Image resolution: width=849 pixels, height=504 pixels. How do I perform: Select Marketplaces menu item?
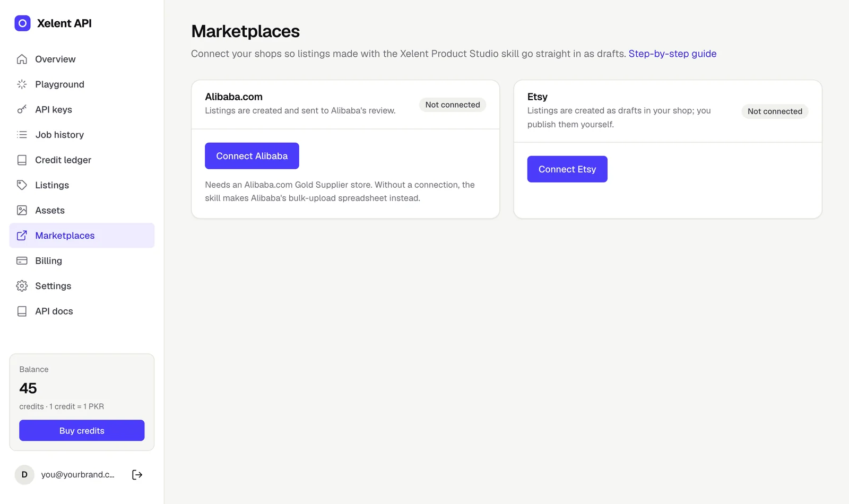coord(82,236)
